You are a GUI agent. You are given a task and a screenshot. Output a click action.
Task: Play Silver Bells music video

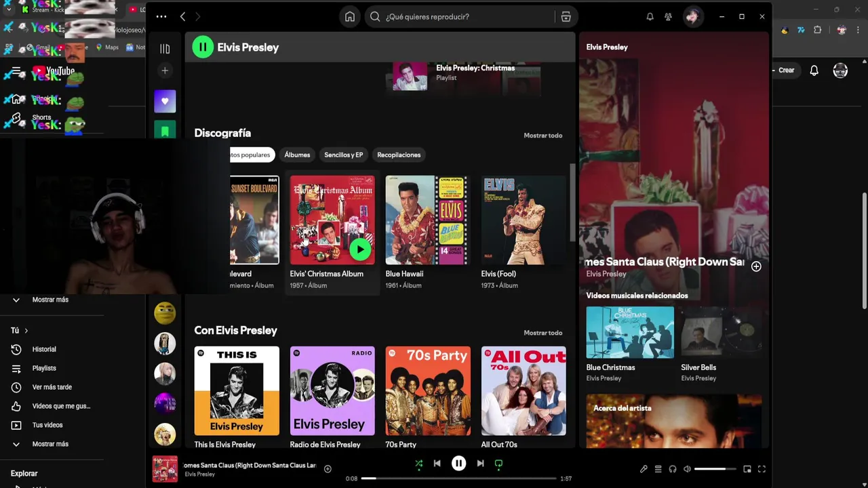click(x=722, y=332)
